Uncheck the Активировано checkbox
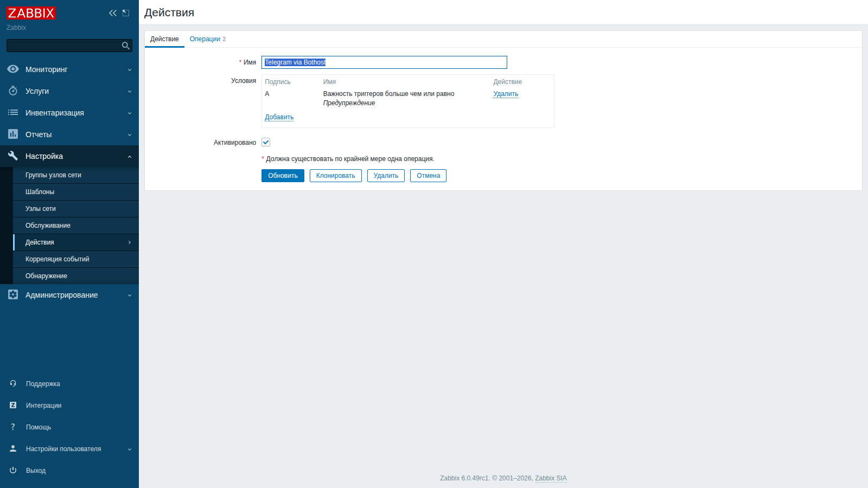Viewport: 868px width, 488px height. [x=266, y=142]
